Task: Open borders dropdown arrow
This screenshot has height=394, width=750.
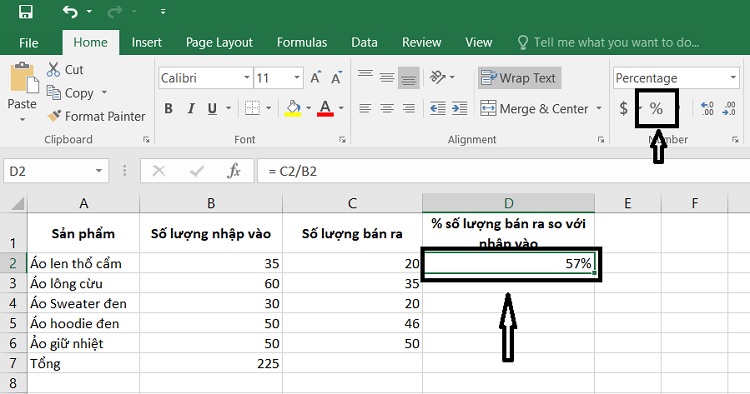Action: (269, 108)
